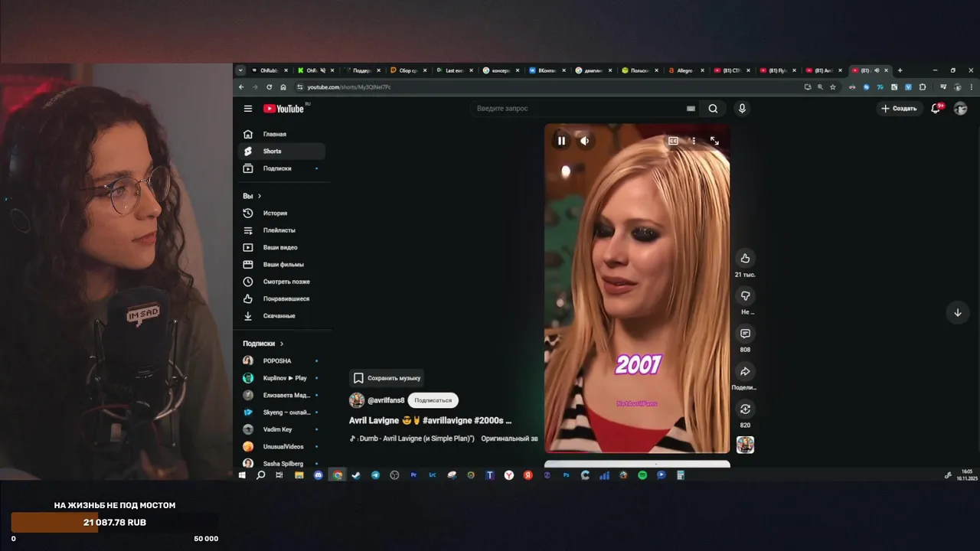This screenshot has width=980, height=551.
Task: Click the Shorts video frame
Action: tap(637, 289)
